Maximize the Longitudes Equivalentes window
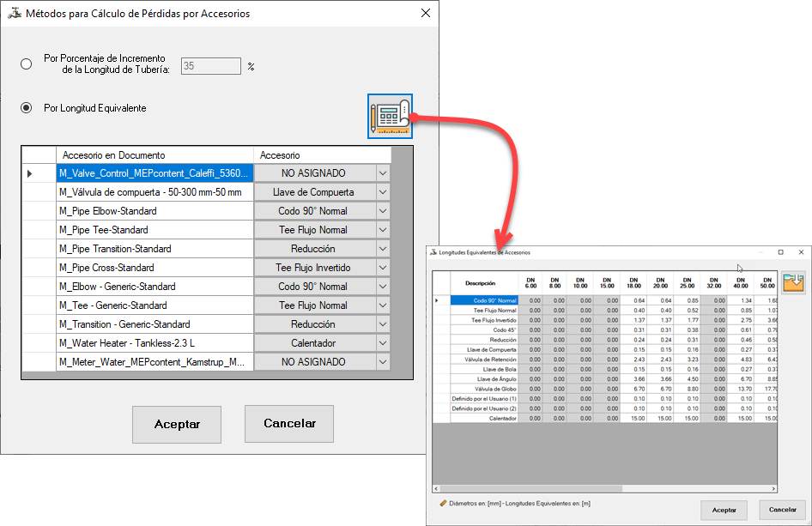Viewport: 812px width, 526px height. 781,252
